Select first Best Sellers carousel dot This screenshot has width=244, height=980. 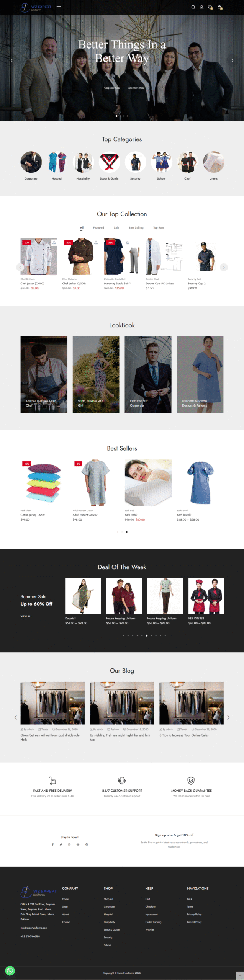point(117,532)
